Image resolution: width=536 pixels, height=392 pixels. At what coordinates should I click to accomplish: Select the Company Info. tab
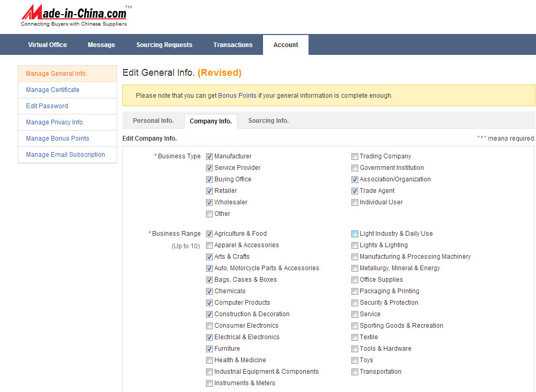211,121
